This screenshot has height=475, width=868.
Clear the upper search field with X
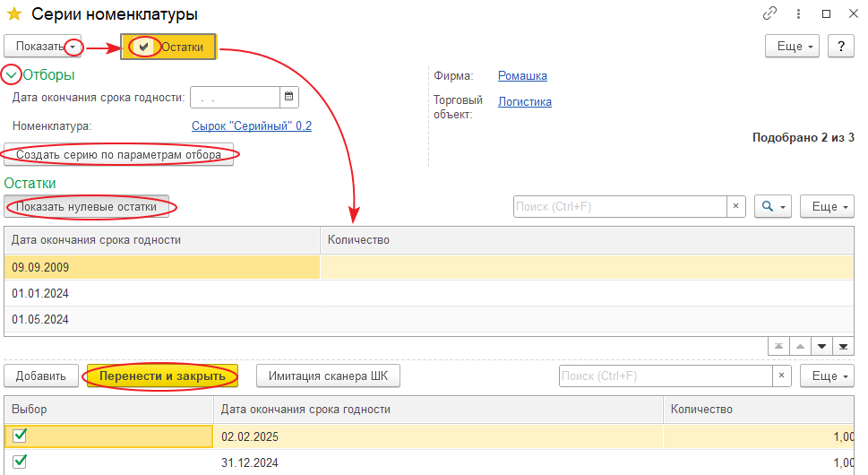tap(735, 206)
